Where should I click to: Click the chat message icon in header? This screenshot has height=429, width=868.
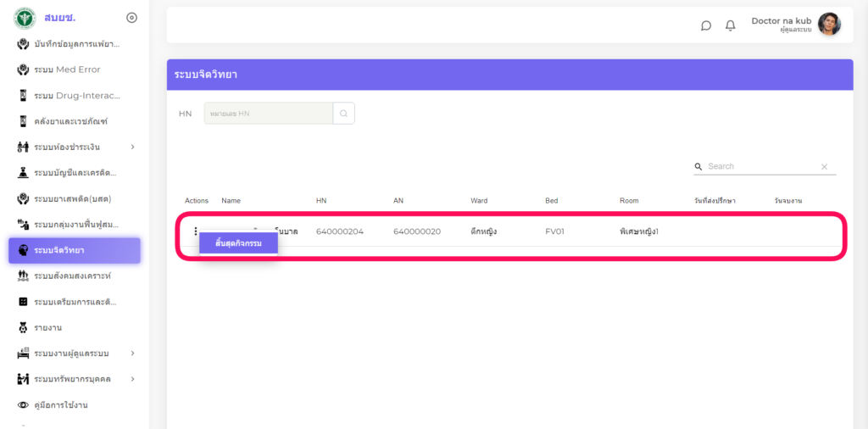(705, 25)
